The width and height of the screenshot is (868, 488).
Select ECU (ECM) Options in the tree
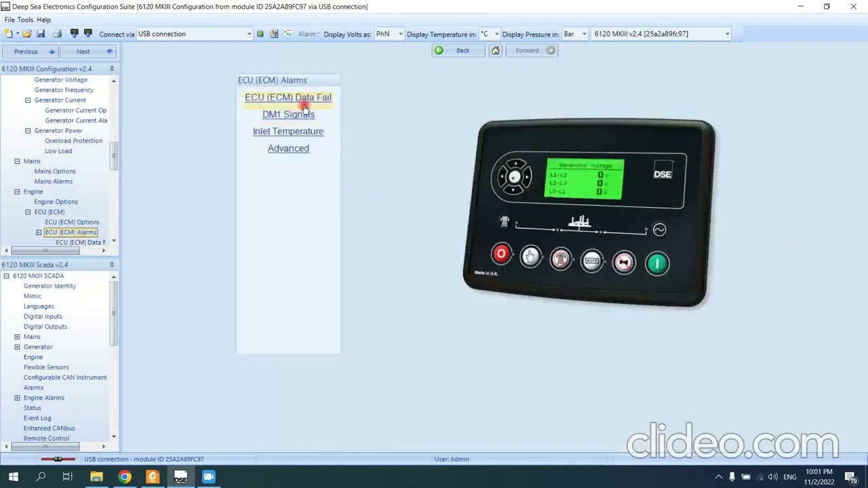(72, 222)
